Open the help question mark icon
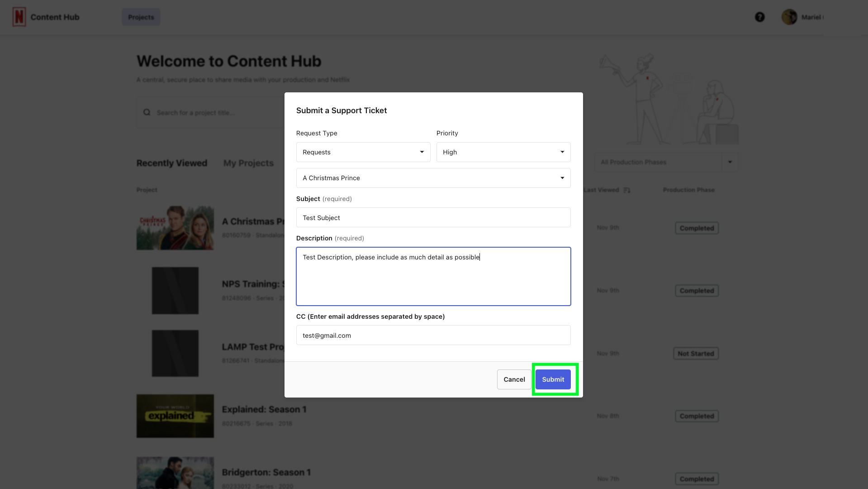Viewport: 868px width, 489px height. (760, 17)
